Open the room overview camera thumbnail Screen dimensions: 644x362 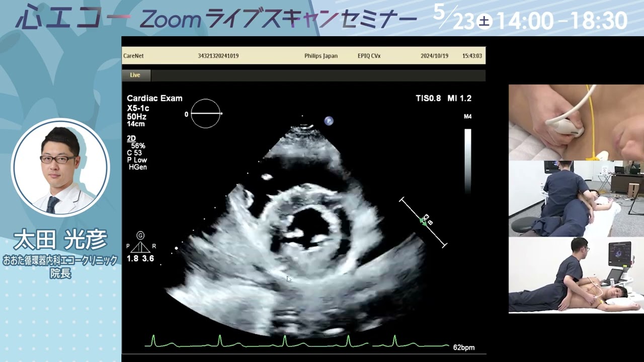576,199
